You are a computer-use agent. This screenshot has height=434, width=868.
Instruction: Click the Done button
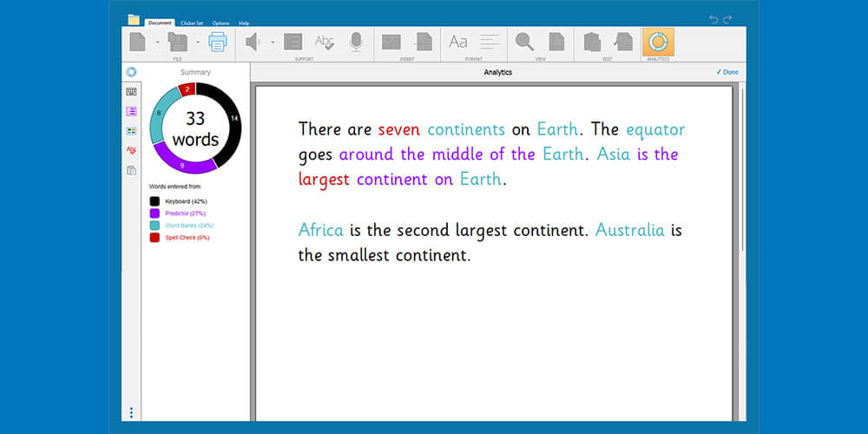(727, 72)
